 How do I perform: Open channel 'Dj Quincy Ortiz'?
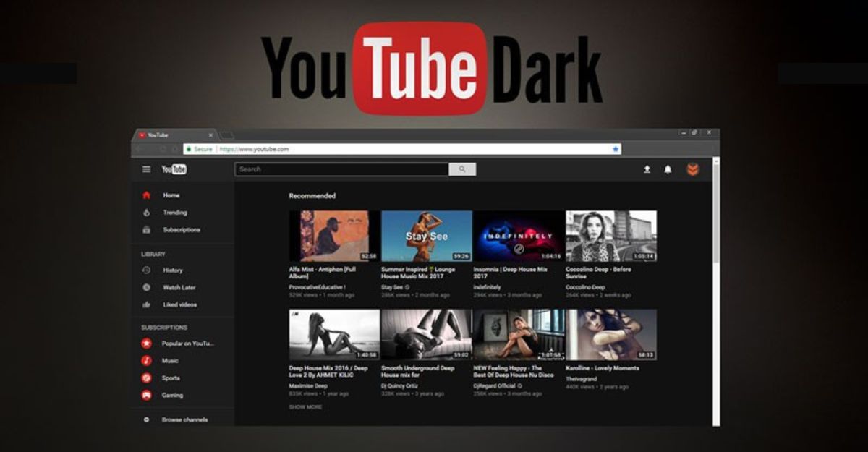tap(399, 385)
